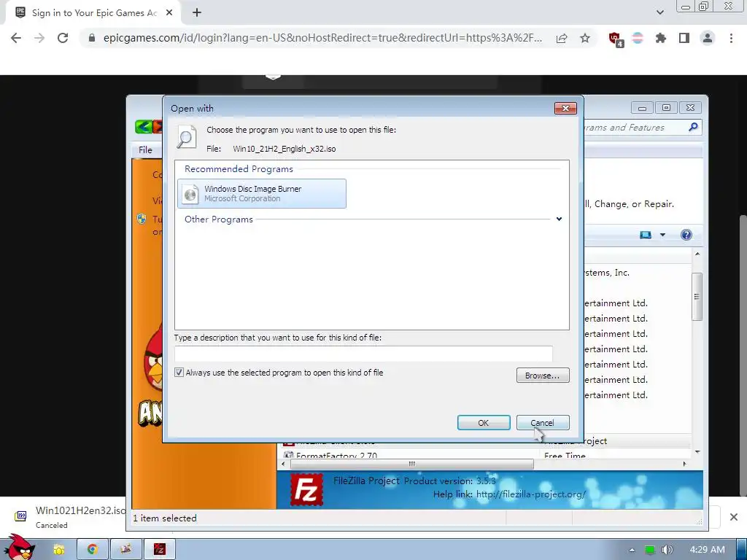Click the file description input field
This screenshot has width=747, height=560.
(x=363, y=354)
